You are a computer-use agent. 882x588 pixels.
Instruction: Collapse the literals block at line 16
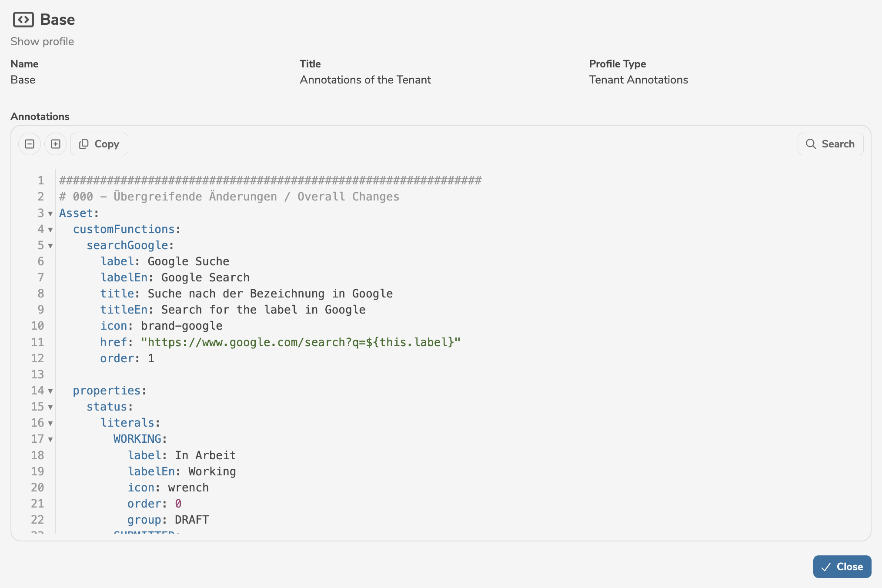click(50, 423)
